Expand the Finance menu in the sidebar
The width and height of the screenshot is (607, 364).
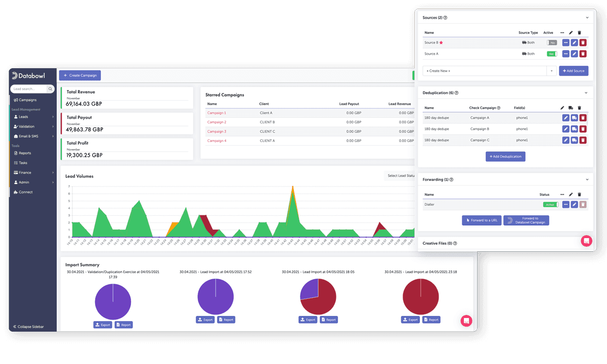pos(23,172)
